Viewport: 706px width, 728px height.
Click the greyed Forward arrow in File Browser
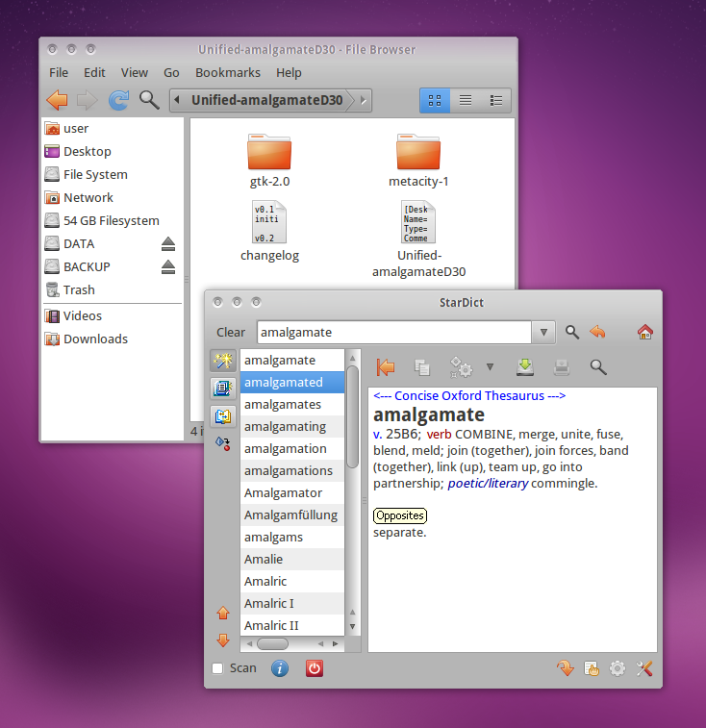click(87, 100)
